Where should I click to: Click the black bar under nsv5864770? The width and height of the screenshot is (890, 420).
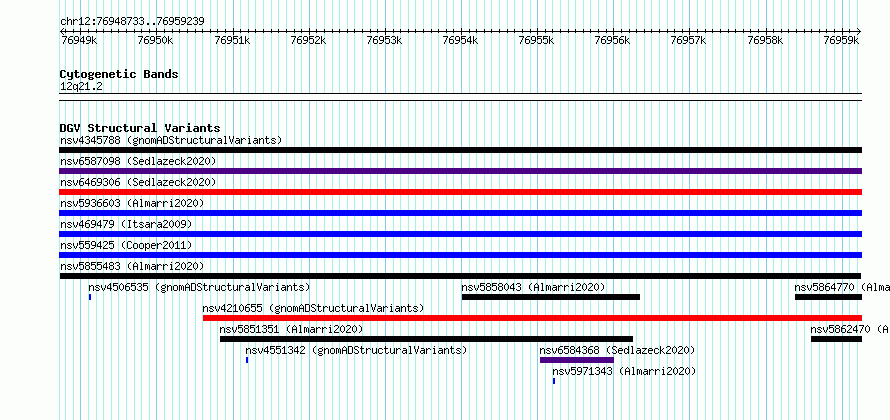point(828,297)
